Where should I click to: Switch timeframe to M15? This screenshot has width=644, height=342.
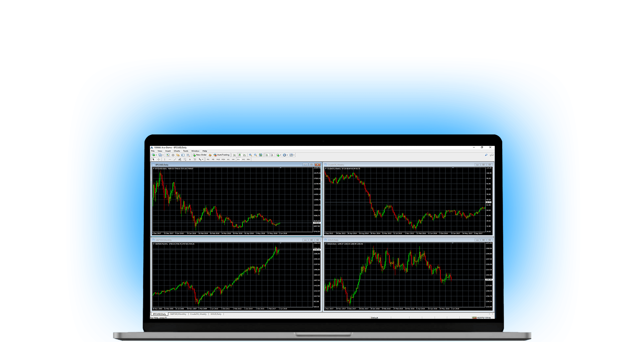(218, 159)
